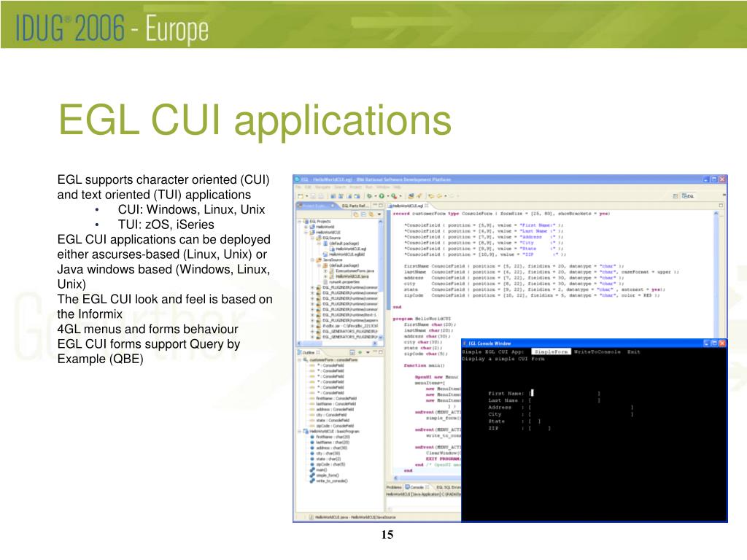This screenshot has width=747, height=560.
Task: Open the Run button dropdown arrow
Action: tap(387, 195)
